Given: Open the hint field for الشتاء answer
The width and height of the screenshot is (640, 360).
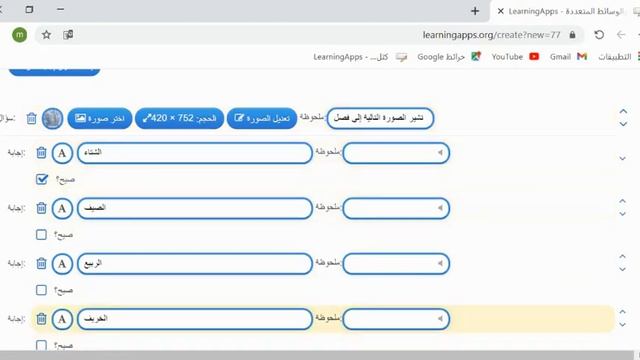Looking at the screenshot, I should point(396,153).
